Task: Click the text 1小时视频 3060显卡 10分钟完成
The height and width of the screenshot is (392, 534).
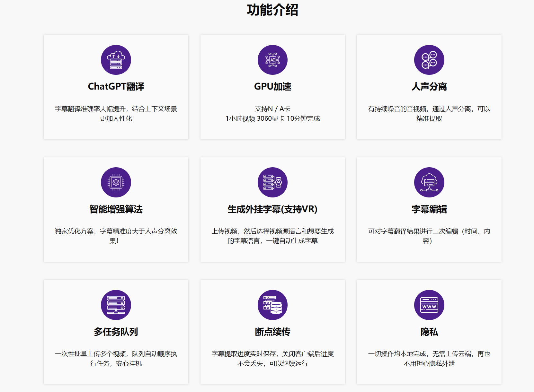Action: pos(272,118)
